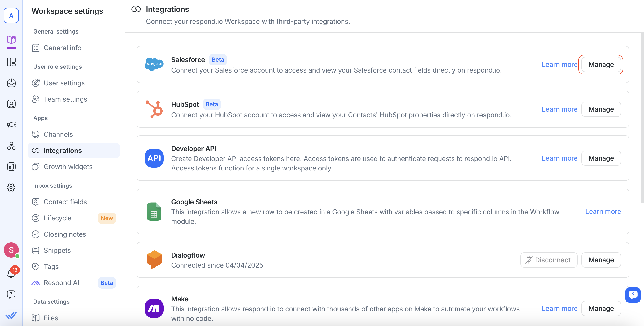Screen dimensions: 644x326
Task: Click the inbox download icon
Action: [11, 83]
